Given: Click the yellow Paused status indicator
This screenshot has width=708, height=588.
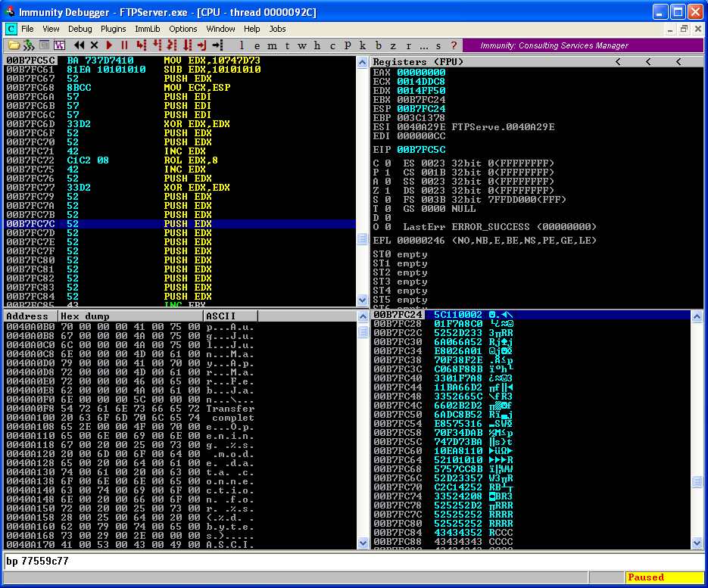Looking at the screenshot, I should pyautogui.click(x=664, y=577).
